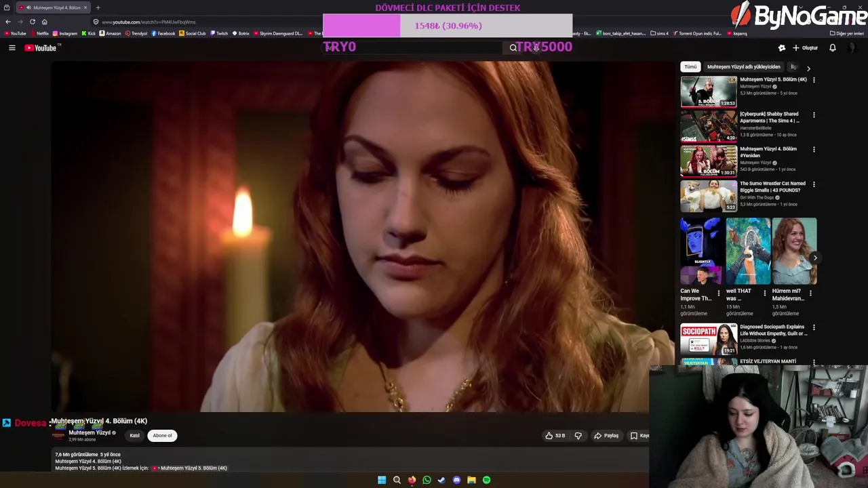This screenshot has height=488, width=868.
Task: Open the Amazon bookmark
Action: 111,33
